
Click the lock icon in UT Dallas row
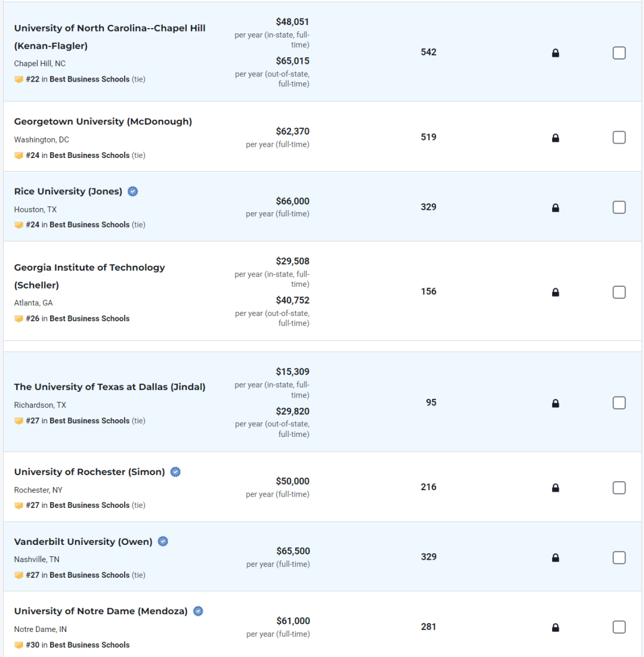pos(555,403)
